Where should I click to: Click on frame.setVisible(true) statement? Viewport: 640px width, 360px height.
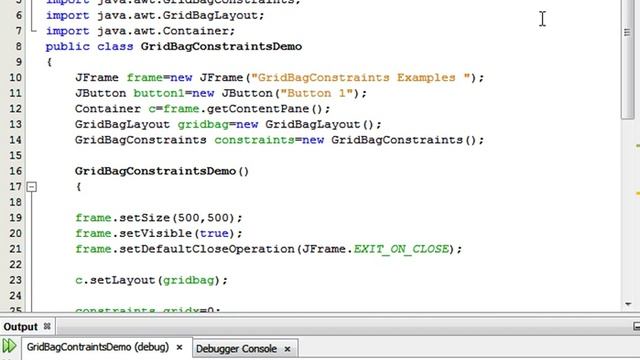pos(159,233)
